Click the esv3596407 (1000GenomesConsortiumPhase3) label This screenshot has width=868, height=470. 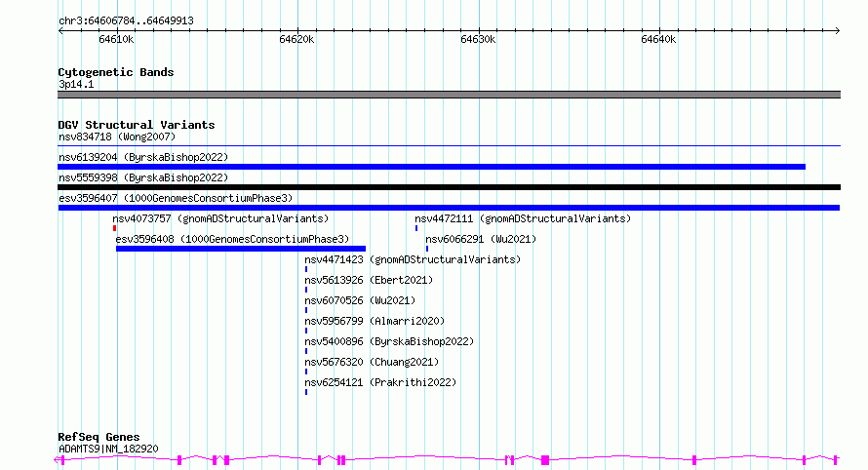click(x=176, y=198)
